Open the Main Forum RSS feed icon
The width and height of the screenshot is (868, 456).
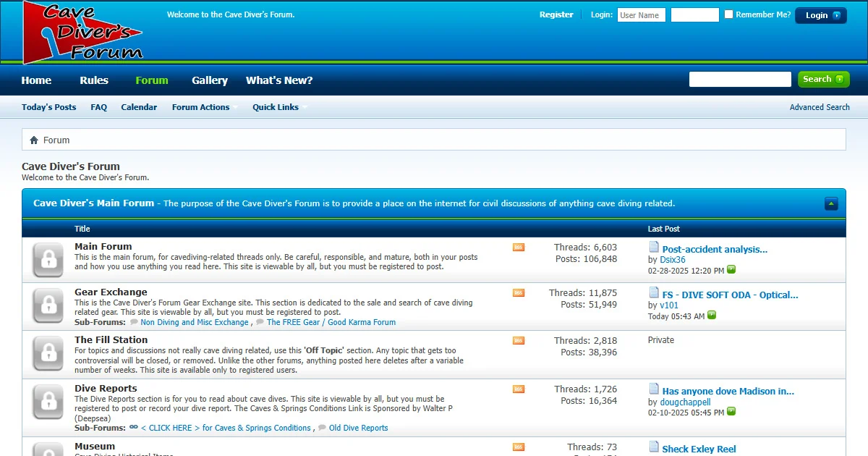tap(519, 248)
